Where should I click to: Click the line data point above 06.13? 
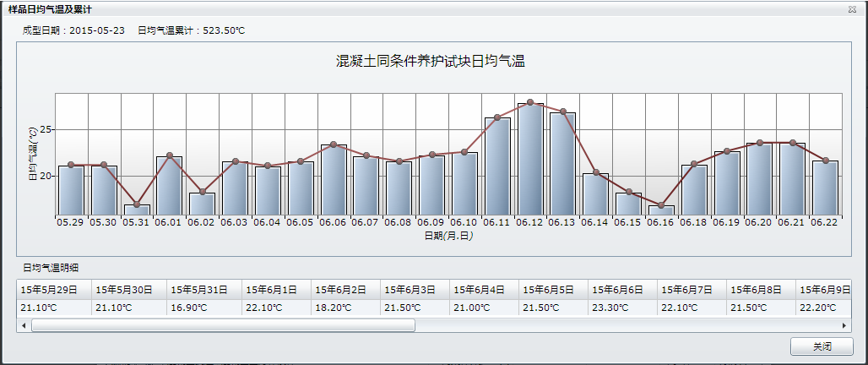click(563, 112)
